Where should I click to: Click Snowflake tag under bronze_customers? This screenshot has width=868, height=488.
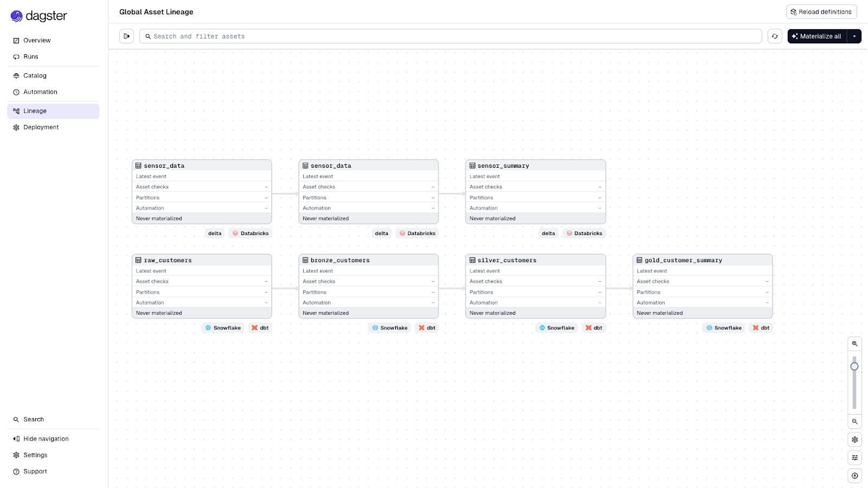pos(390,328)
